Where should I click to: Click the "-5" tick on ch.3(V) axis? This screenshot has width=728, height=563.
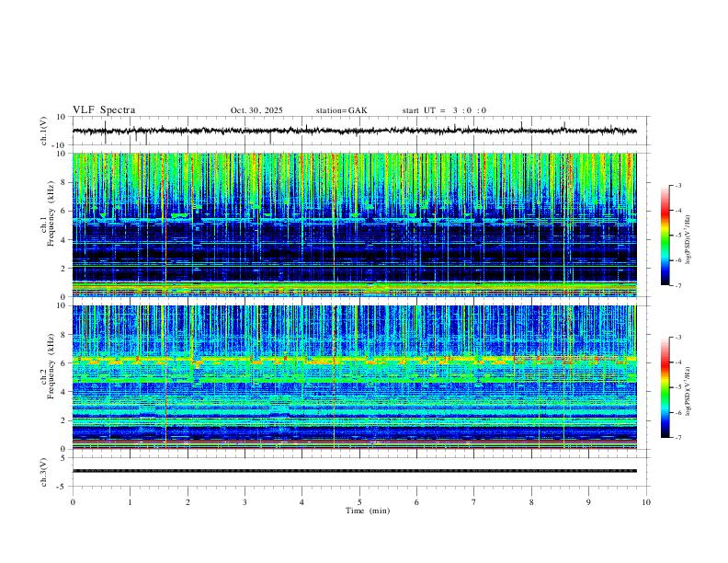pos(63,487)
